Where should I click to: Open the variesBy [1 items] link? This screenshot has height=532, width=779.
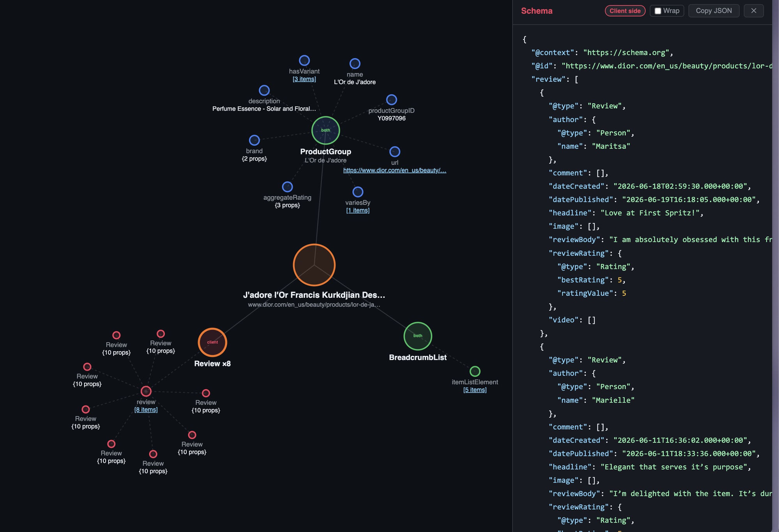(x=358, y=210)
